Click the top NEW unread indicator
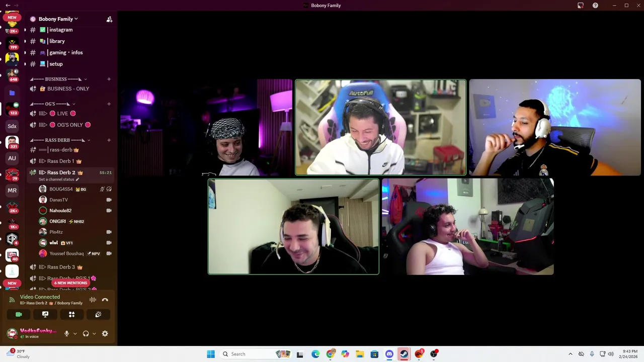Image resolution: width=644 pixels, height=362 pixels. (12, 17)
